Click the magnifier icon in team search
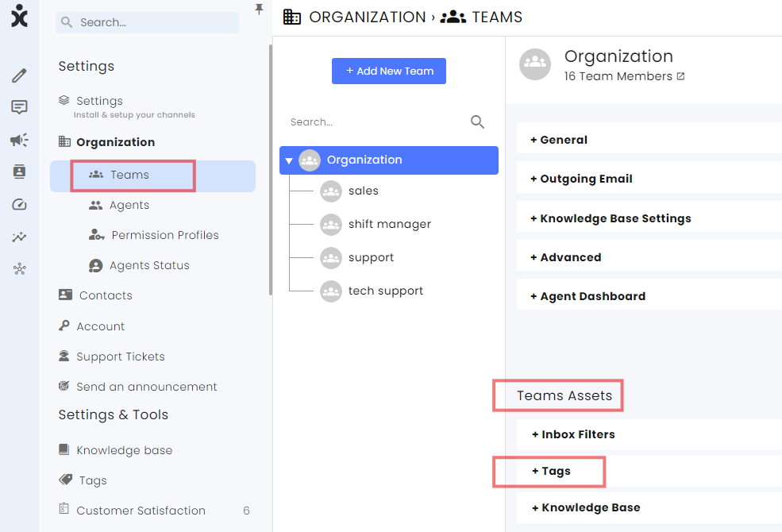Screen dimensions: 782x532 click(477, 121)
